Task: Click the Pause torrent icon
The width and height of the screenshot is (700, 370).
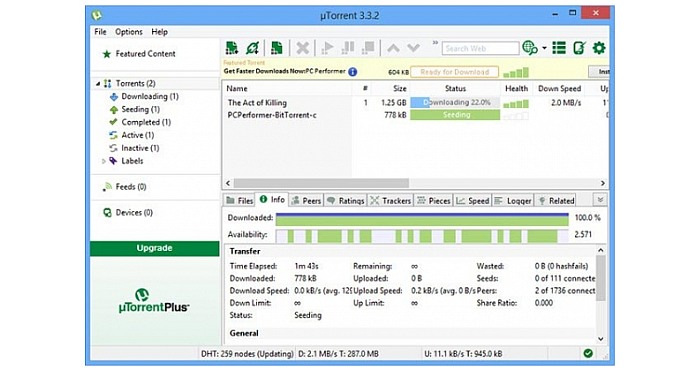Action: point(348,48)
